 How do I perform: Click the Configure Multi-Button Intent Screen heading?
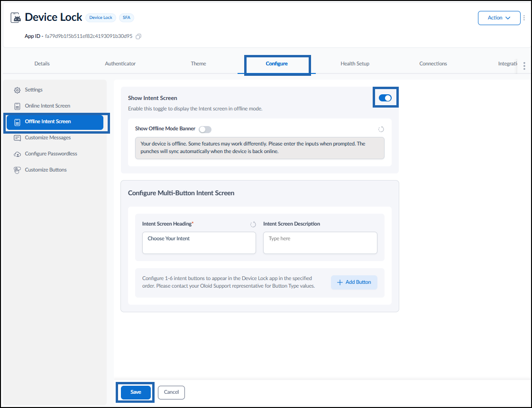(x=181, y=193)
